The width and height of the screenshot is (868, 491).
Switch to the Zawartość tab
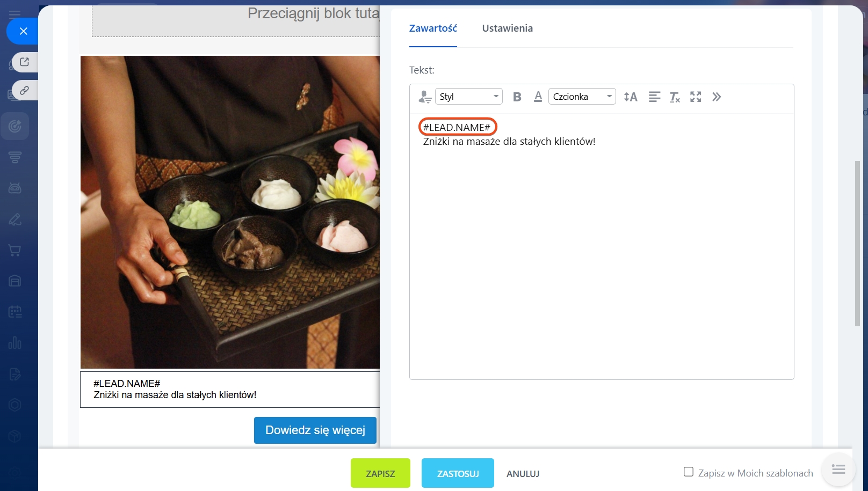[433, 28]
